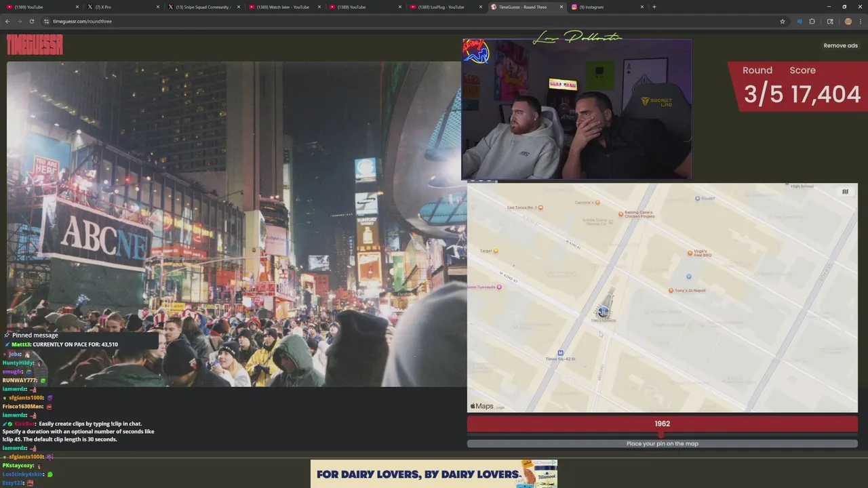Click the blue parking marker on map
Image resolution: width=868 pixels, height=488 pixels.
688,277
